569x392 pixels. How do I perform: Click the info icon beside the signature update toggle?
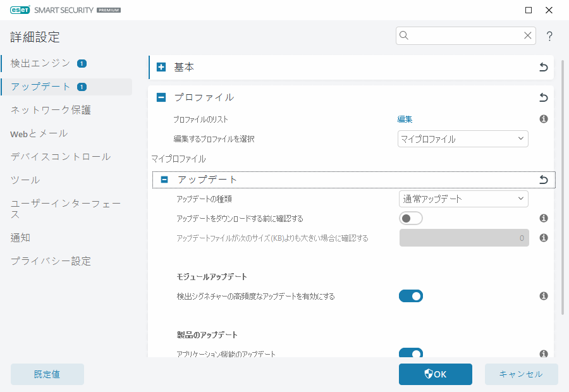[x=543, y=295]
